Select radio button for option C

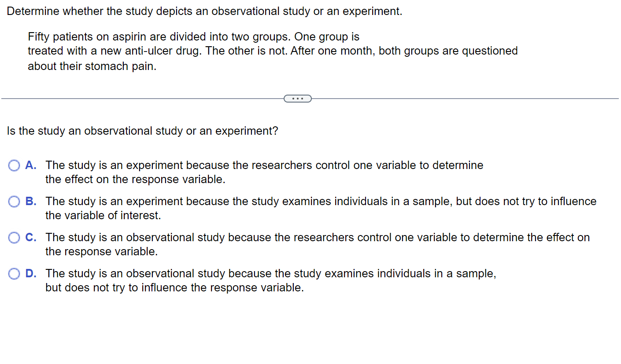[14, 237]
